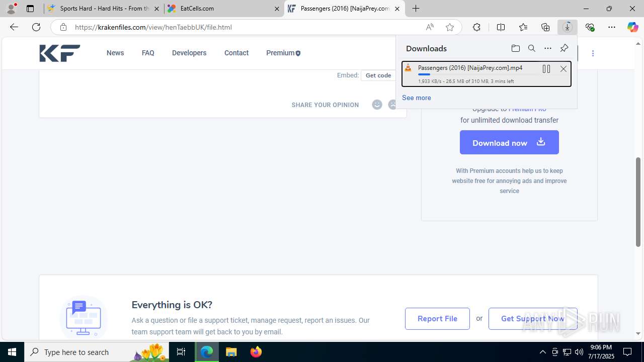The image size is (644, 362).
Task: Show hidden system tray icons
Action: click(542, 352)
